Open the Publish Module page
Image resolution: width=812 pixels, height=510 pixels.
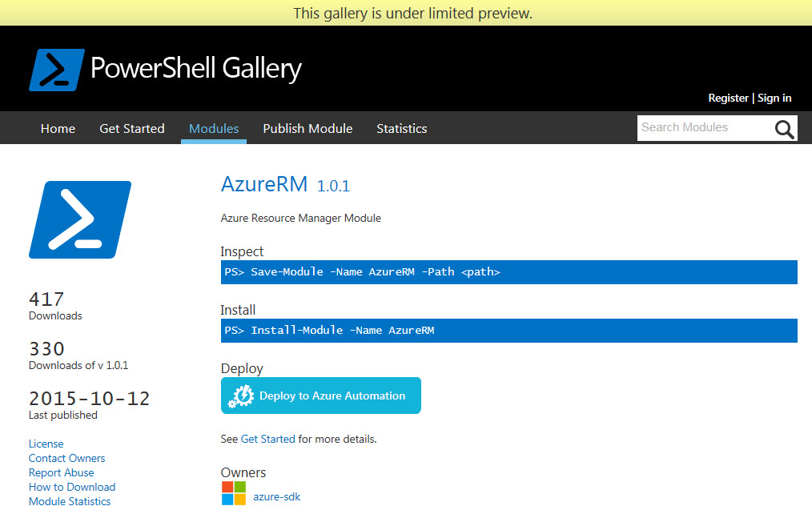(x=308, y=128)
